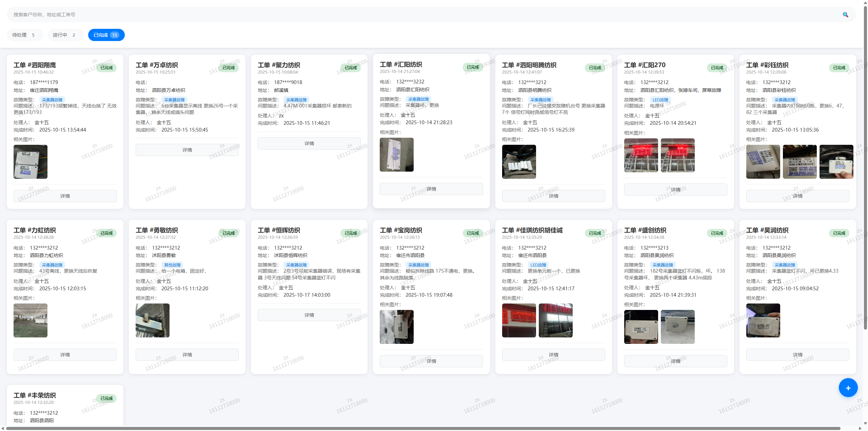
Task: Click the search customer name input field
Action: (407, 15)
